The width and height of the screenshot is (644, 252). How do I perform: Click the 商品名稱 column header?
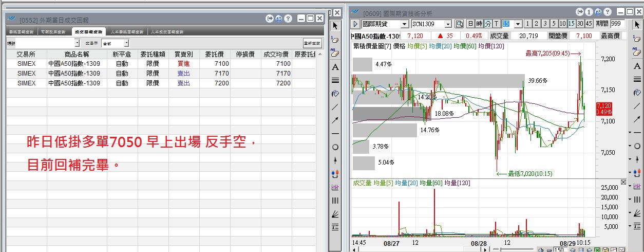point(77,54)
